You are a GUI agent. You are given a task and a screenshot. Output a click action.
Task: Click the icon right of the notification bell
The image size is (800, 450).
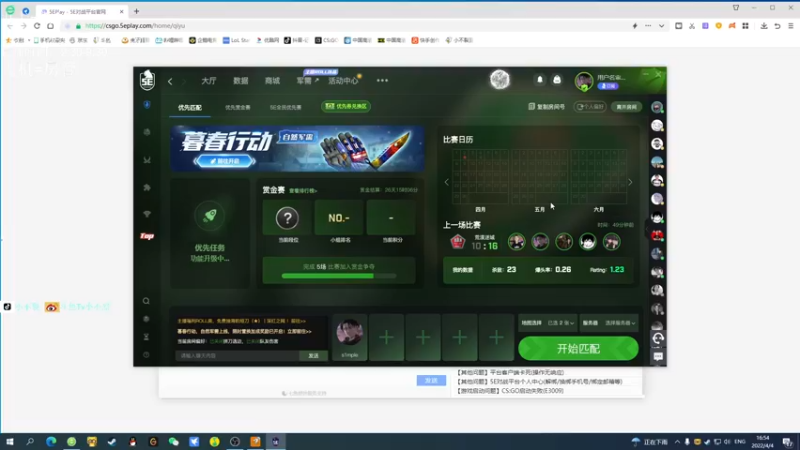[x=557, y=80]
